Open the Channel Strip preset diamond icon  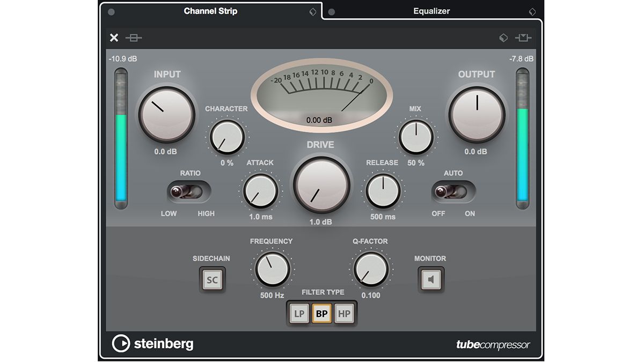pyautogui.click(x=313, y=12)
